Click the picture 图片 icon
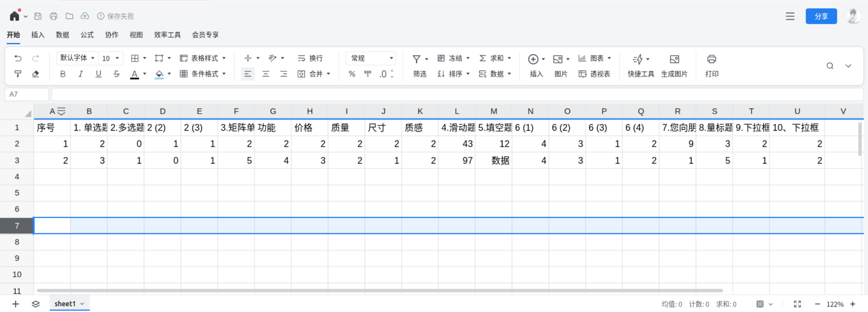The width and height of the screenshot is (868, 312). click(557, 59)
